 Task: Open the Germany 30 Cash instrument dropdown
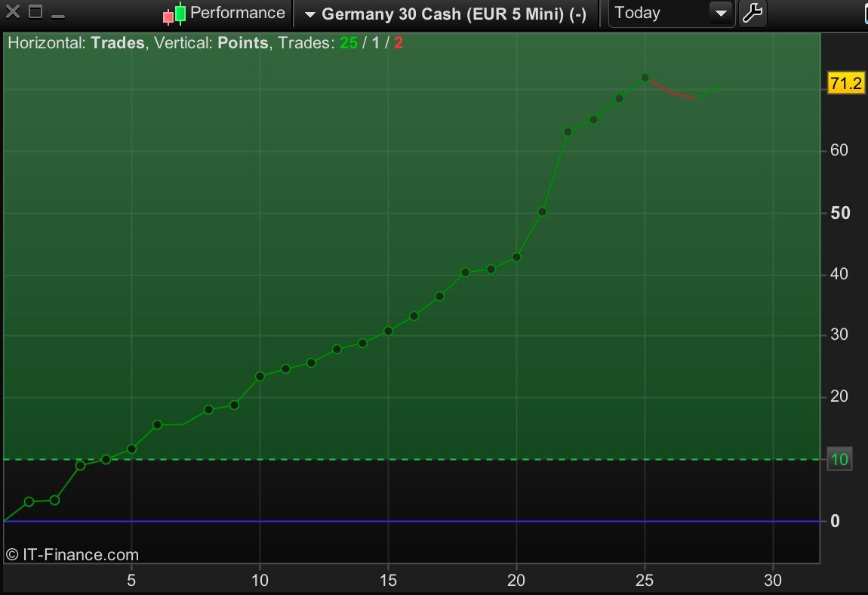[310, 14]
